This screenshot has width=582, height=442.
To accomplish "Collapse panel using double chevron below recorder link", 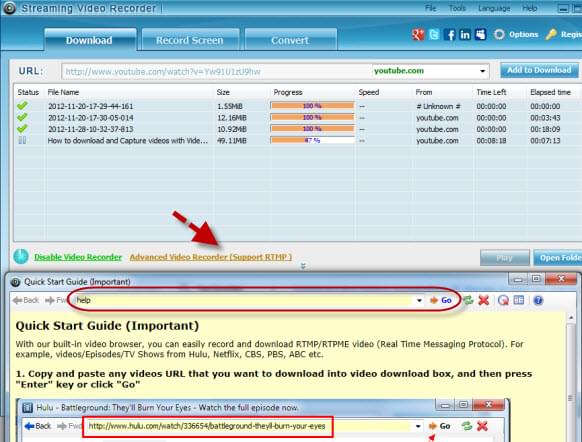I will (303, 266).
